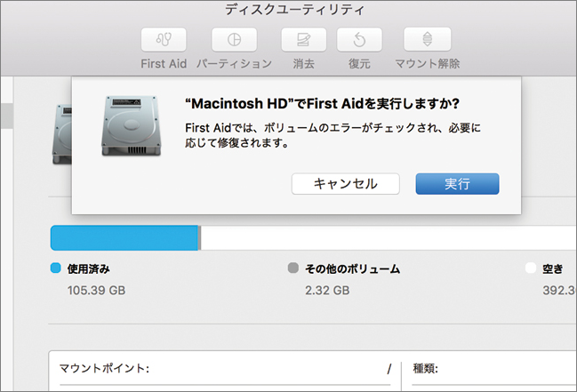Click the gray その他のボリューム legend dot
The width and height of the screenshot is (577, 392).
point(293,268)
